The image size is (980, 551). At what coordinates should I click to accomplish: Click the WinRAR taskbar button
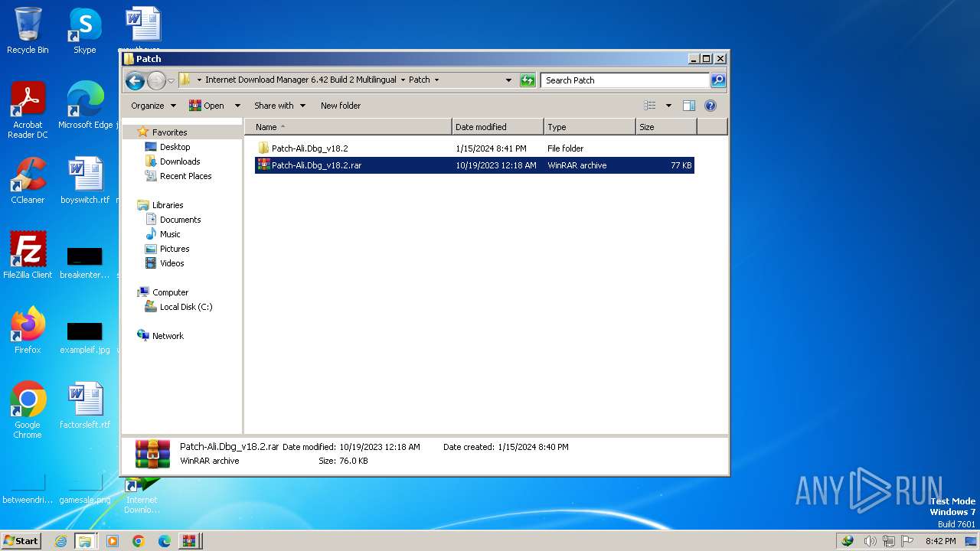(x=189, y=540)
